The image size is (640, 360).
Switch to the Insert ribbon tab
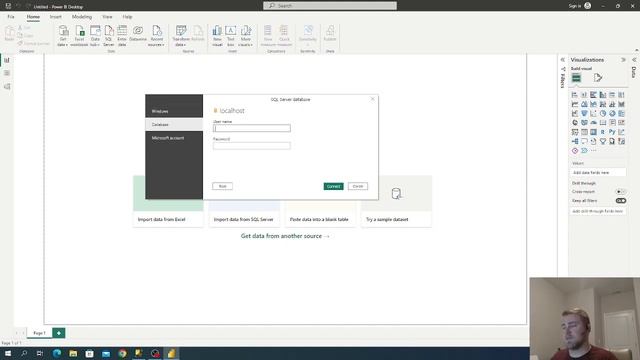point(56,17)
